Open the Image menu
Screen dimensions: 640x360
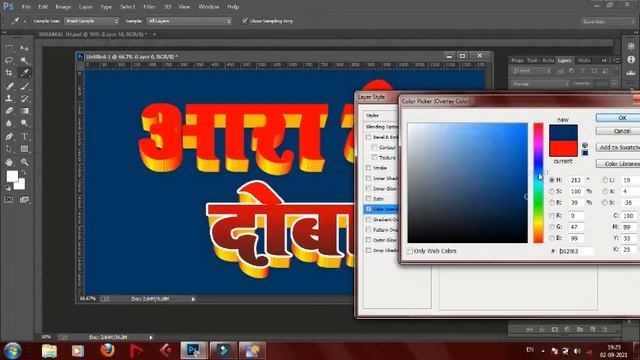coord(63,7)
